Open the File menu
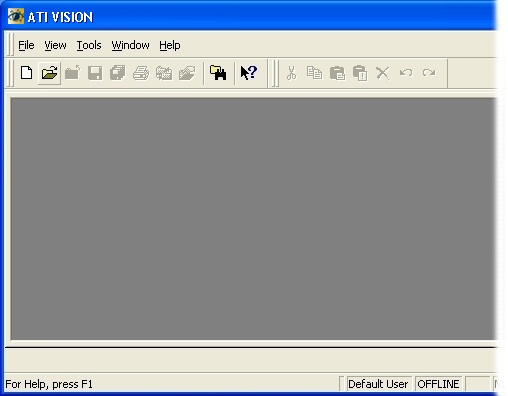 (x=26, y=45)
